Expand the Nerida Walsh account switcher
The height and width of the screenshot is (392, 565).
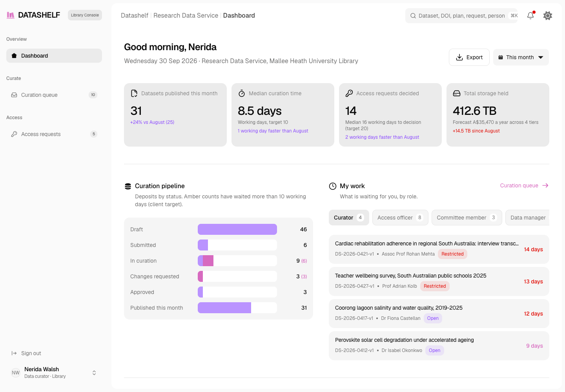[x=94, y=373]
